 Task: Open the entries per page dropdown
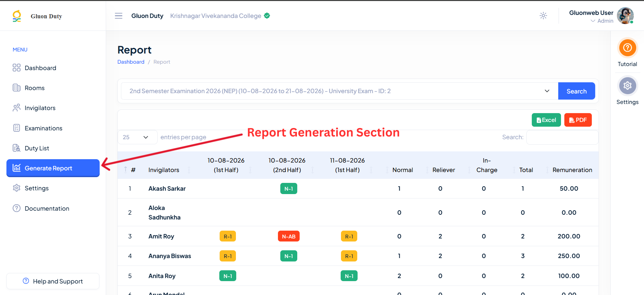pos(137,137)
